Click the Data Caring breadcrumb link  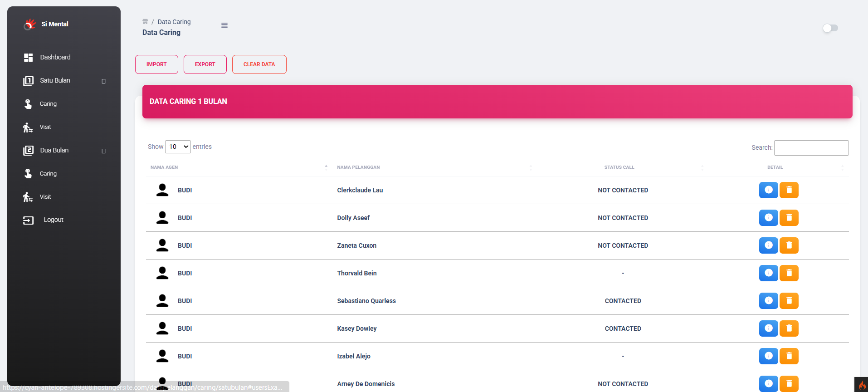point(174,22)
